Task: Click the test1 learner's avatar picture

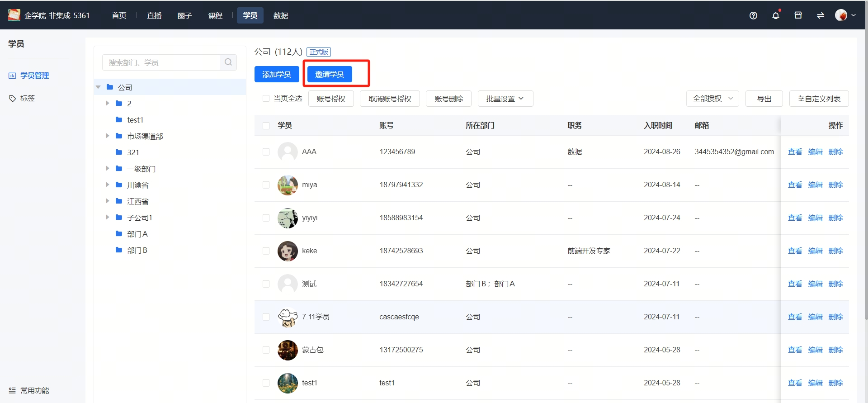Action: click(x=288, y=383)
